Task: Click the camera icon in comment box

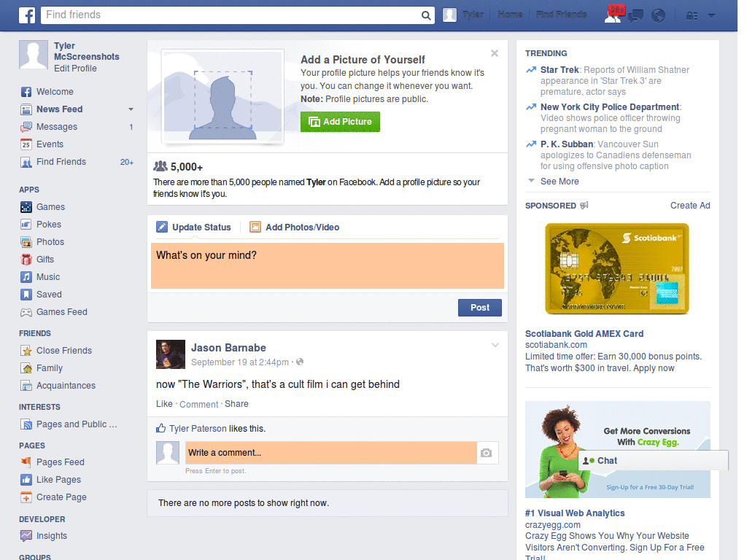Action: [486, 453]
